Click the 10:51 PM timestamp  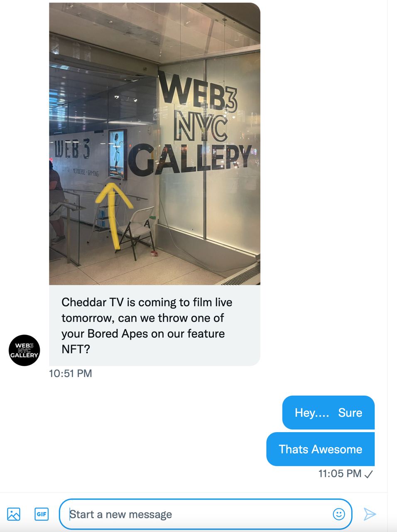point(71,373)
